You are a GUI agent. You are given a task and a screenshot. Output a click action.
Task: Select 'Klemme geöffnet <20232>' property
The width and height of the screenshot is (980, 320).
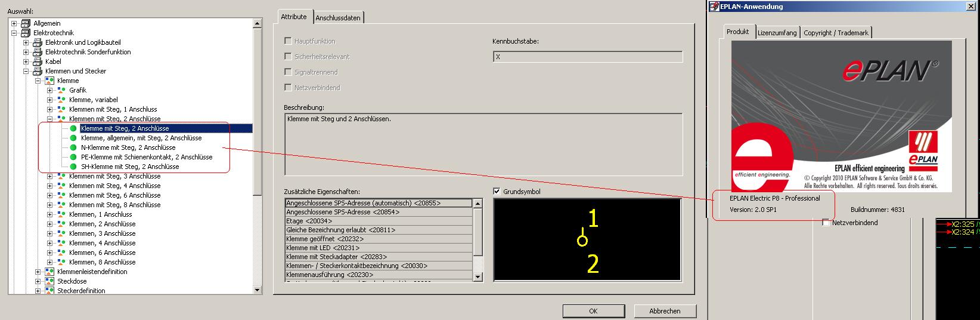pyautogui.click(x=379, y=239)
